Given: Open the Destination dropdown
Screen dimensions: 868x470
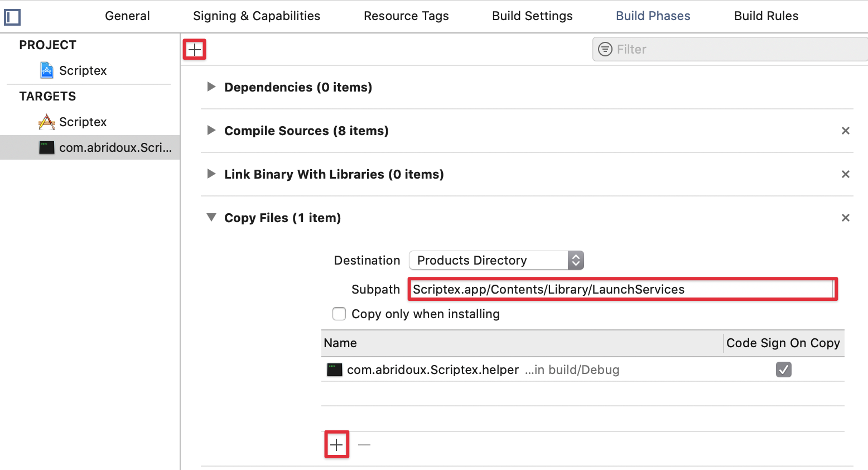Looking at the screenshot, I should pyautogui.click(x=496, y=260).
